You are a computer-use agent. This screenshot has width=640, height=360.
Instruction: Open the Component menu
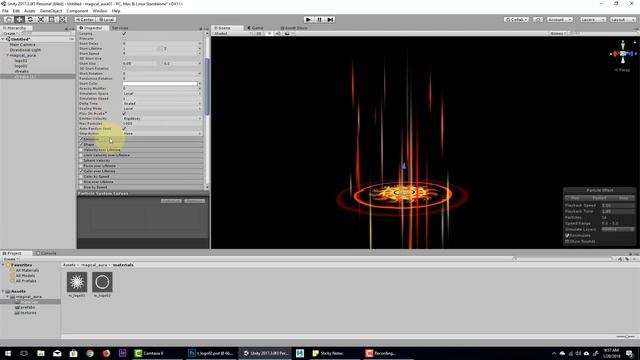(77, 11)
